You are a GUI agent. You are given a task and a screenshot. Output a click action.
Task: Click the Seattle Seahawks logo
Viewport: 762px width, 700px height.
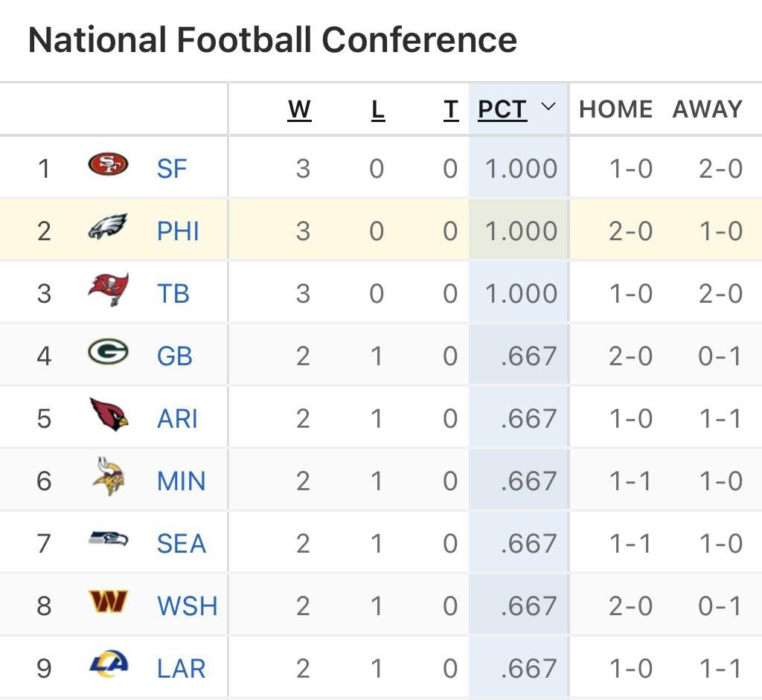coord(108,539)
